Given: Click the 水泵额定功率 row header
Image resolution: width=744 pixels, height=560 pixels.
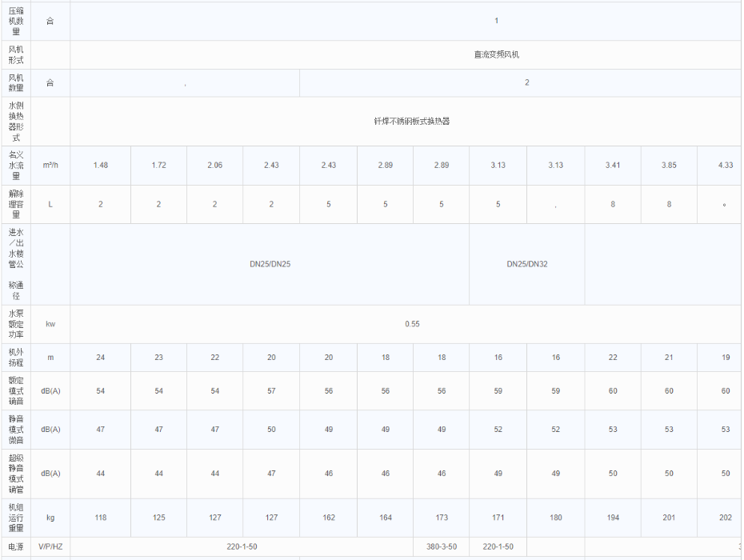Looking at the screenshot, I should tap(16, 324).
